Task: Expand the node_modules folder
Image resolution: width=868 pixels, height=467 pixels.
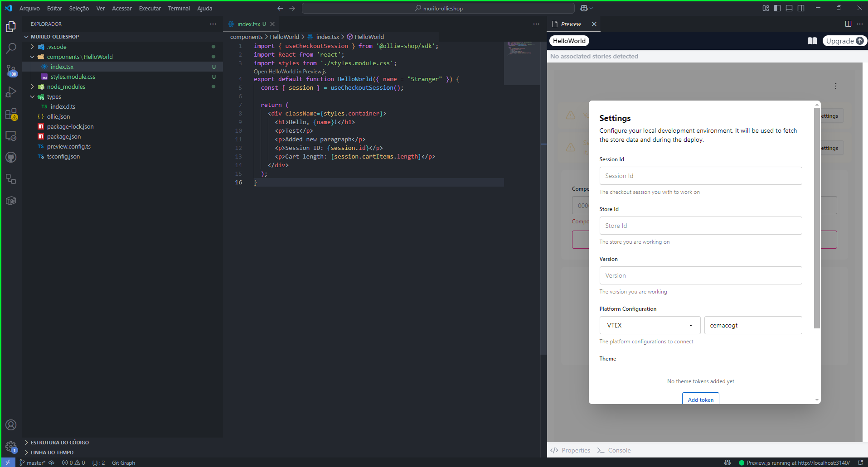Action: 32,87
